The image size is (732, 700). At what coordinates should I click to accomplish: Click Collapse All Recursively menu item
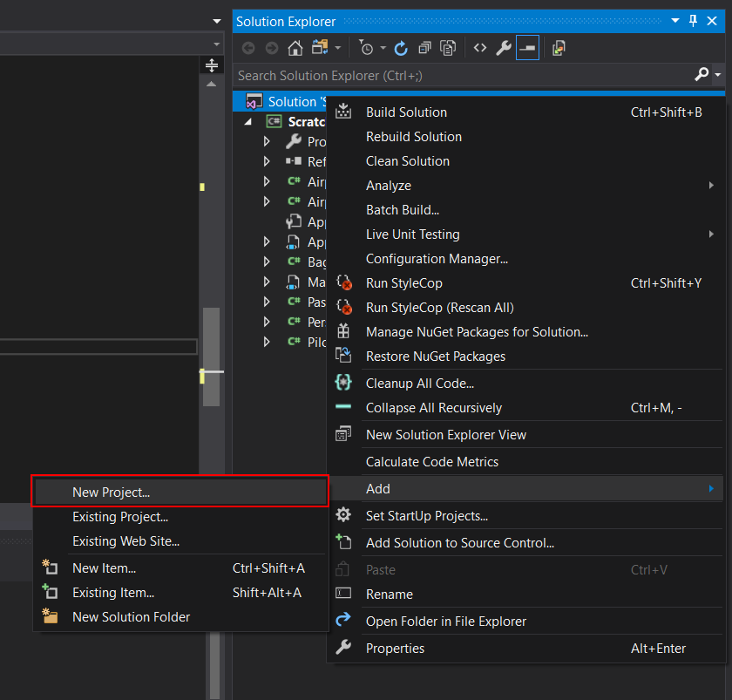(x=526, y=408)
